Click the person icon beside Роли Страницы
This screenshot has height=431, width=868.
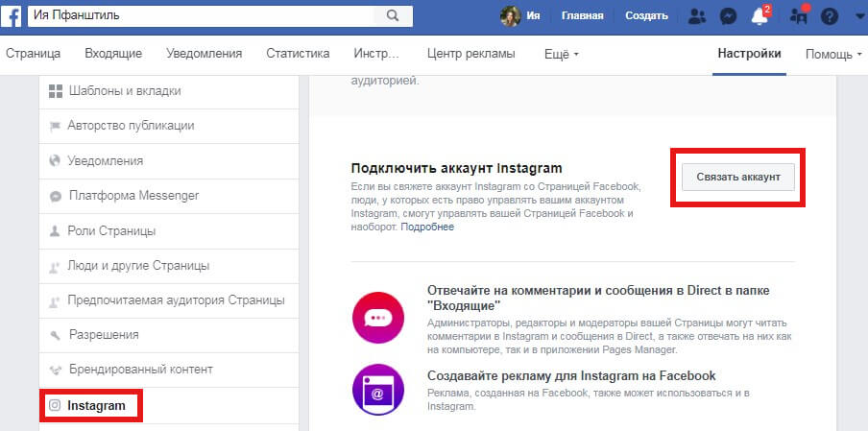[x=54, y=231]
